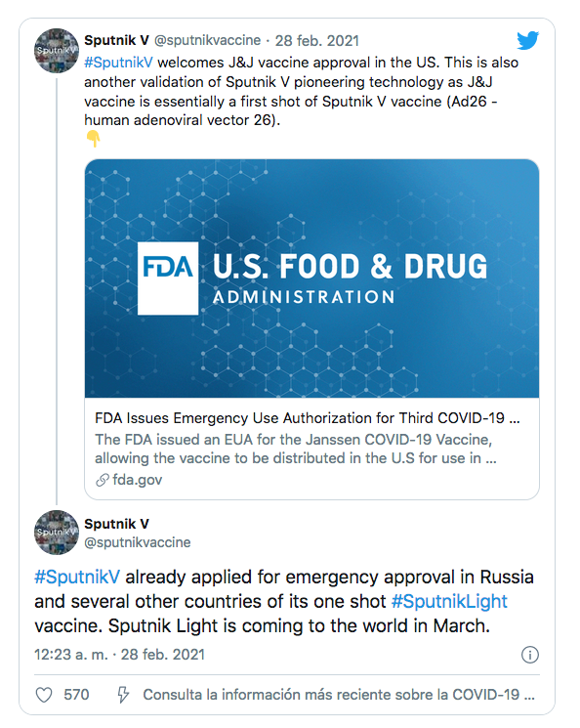Viewport: 580px width, 728px height.
Task: Click the lower Sputnik V profile avatar
Action: click(x=56, y=533)
